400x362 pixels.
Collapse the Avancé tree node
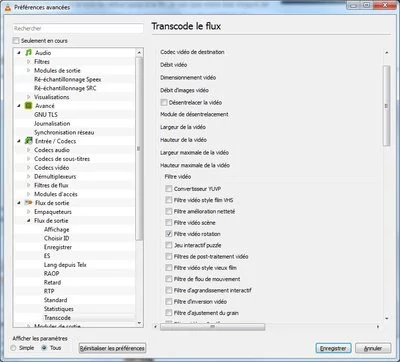[19, 106]
